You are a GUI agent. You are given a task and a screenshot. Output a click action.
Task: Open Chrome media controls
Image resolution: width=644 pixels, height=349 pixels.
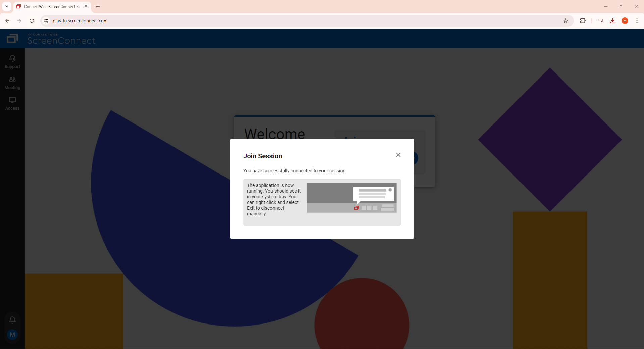(601, 21)
